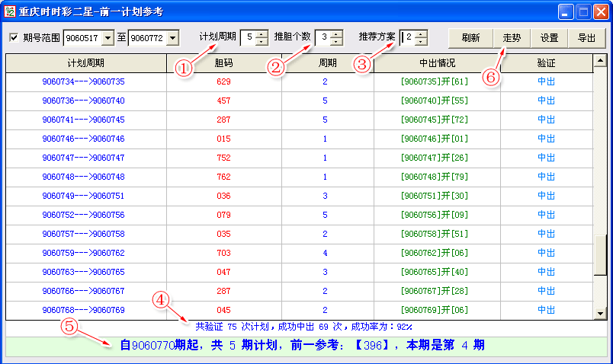Viewport: 613px width, 364px height.
Task: Open the end issue dropdown 9060772
Action: (173, 38)
